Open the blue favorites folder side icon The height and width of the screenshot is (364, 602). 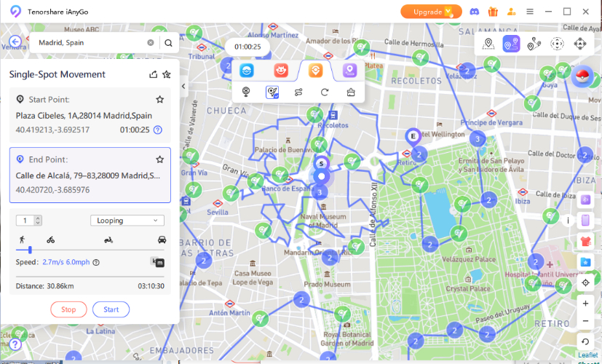(585, 262)
